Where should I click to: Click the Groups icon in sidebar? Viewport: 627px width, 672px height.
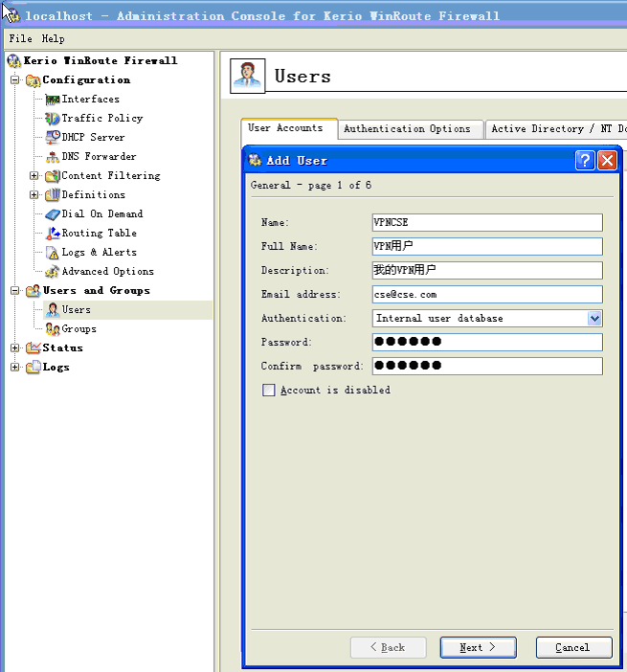(53, 329)
